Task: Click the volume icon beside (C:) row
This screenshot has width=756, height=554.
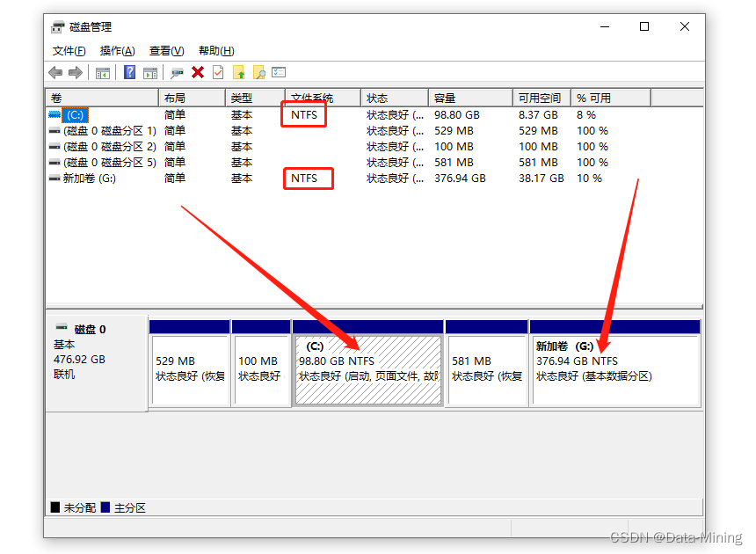Action: pos(55,114)
